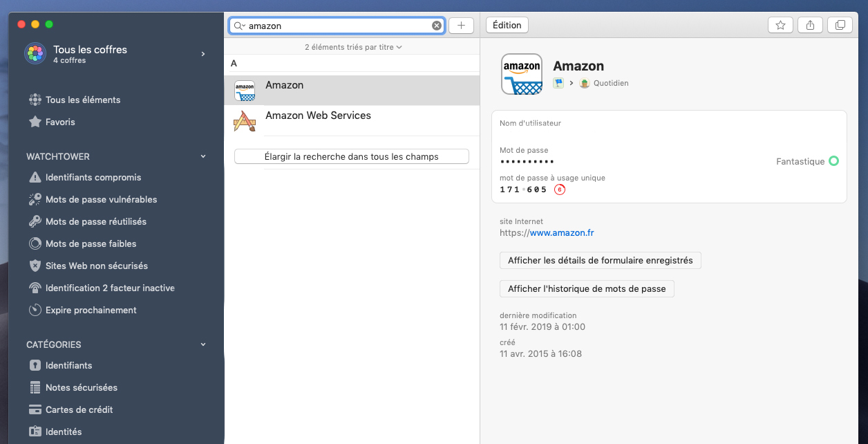This screenshot has height=444, width=868.
Task: Click the Favoris star icon in sidebar
Action: (35, 122)
